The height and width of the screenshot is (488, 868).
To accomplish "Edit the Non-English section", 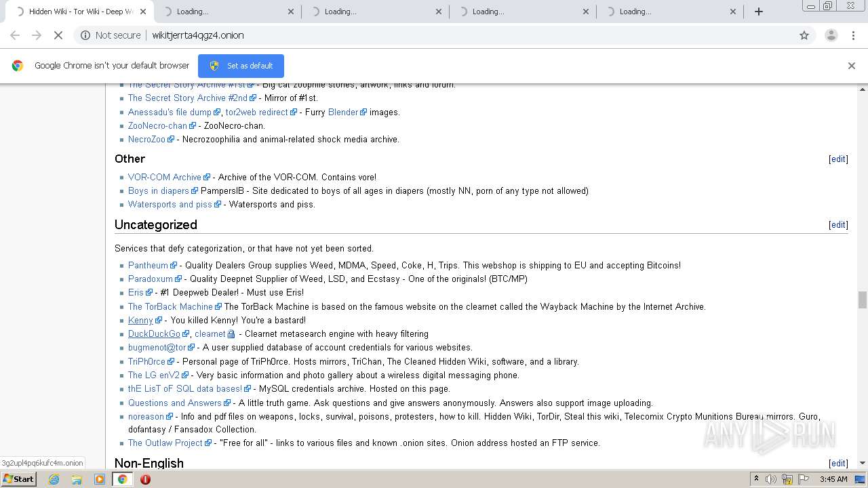I will (x=838, y=464).
